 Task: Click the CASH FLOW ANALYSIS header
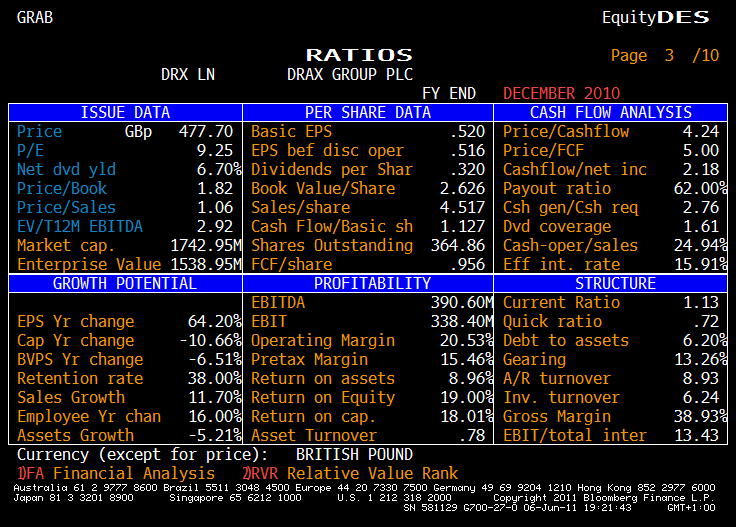pyautogui.click(x=611, y=113)
